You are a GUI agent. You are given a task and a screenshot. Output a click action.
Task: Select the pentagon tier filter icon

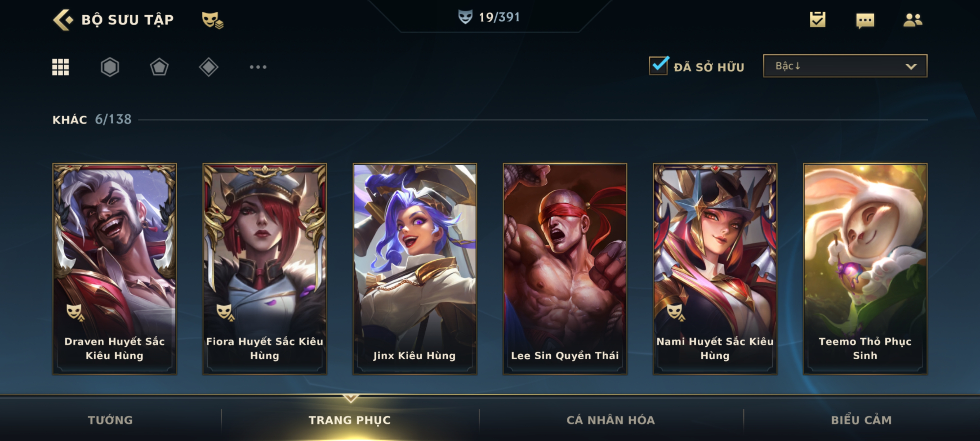(x=159, y=67)
